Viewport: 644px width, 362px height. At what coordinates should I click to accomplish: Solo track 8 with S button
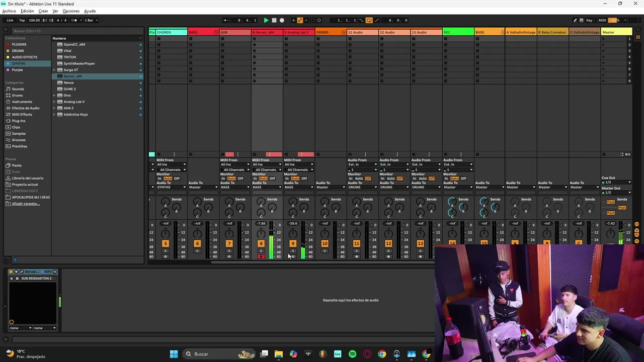pos(261,251)
